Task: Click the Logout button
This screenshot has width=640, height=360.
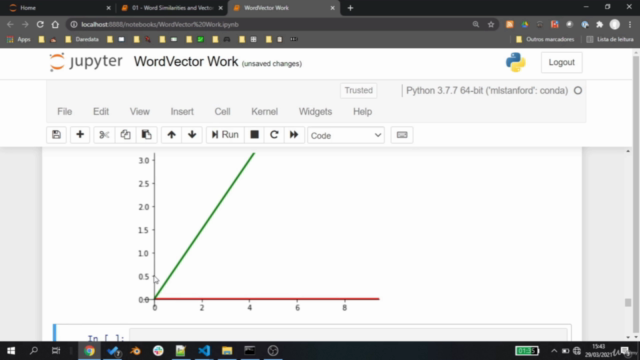Action: click(562, 62)
